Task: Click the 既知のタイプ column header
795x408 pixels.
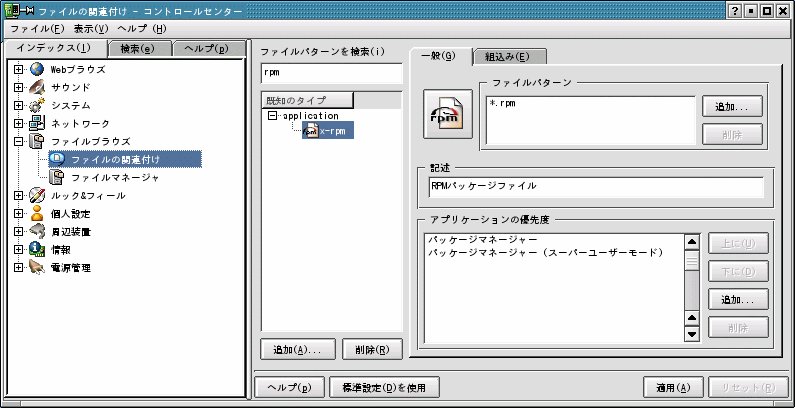Action: pos(307,100)
